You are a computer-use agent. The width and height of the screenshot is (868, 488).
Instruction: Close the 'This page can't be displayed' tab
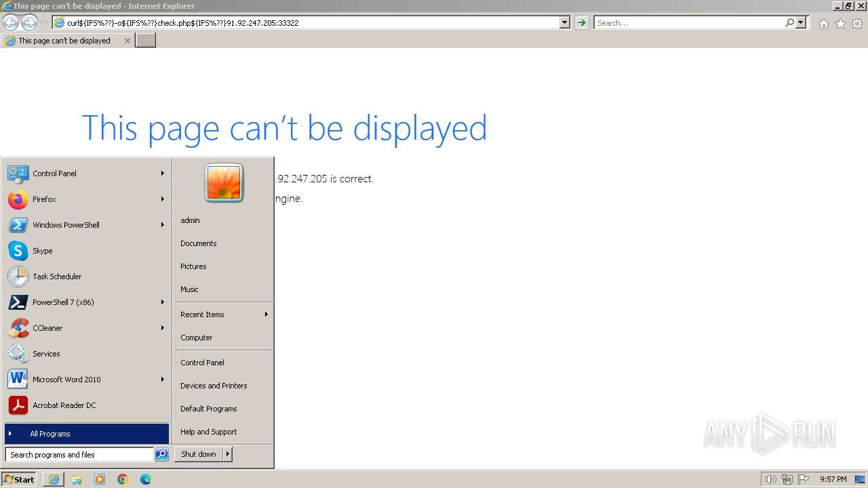127,41
